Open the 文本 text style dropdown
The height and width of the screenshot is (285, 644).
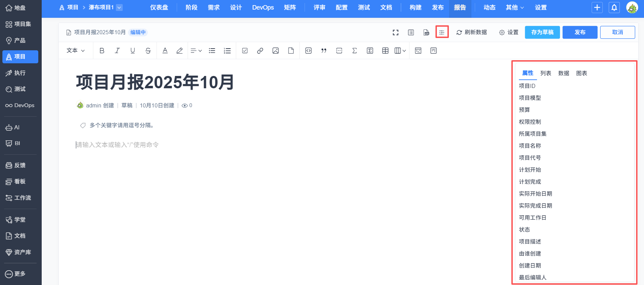[x=76, y=51]
